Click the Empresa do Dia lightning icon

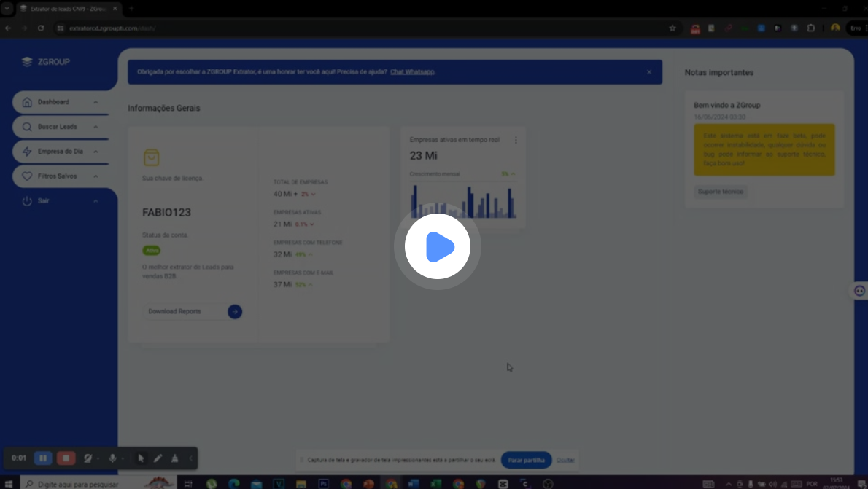[x=26, y=152]
